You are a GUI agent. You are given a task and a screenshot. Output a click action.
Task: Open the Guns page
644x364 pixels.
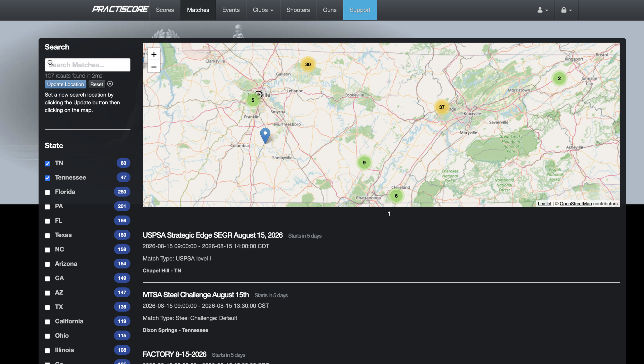pyautogui.click(x=330, y=10)
